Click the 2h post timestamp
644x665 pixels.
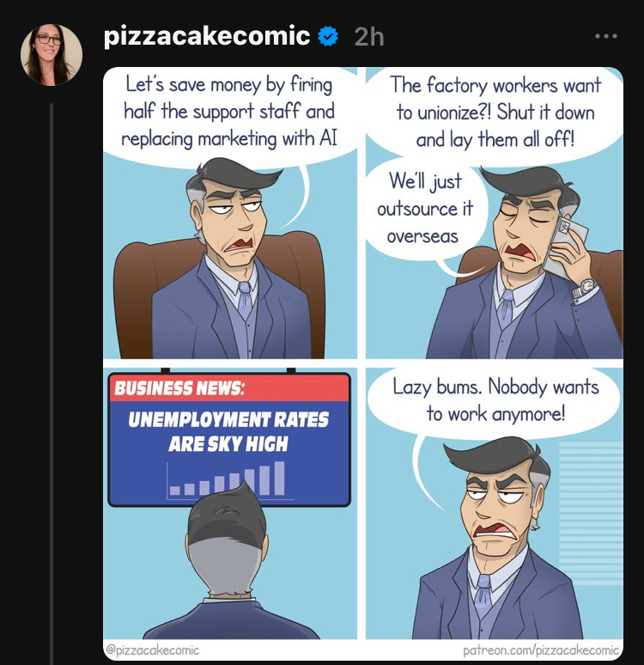(369, 37)
